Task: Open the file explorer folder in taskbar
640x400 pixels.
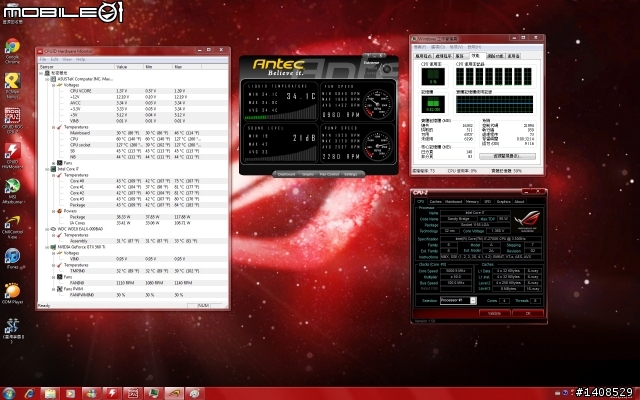Action: pos(50,393)
